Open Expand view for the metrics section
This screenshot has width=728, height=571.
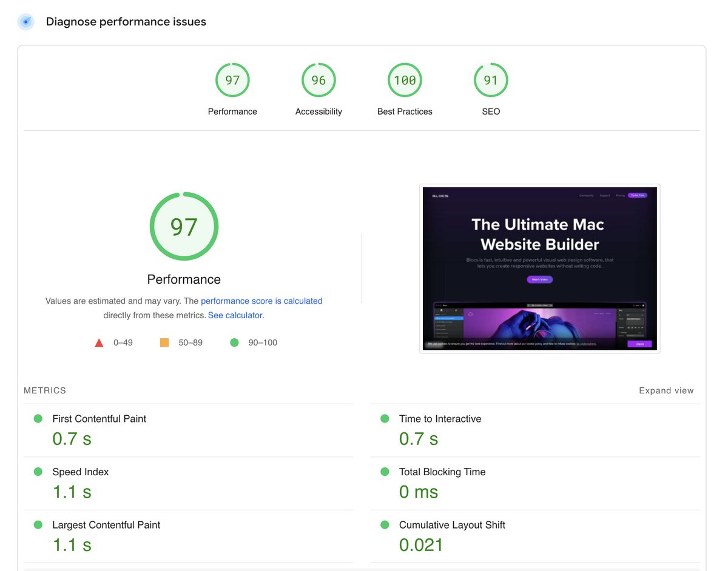click(666, 390)
